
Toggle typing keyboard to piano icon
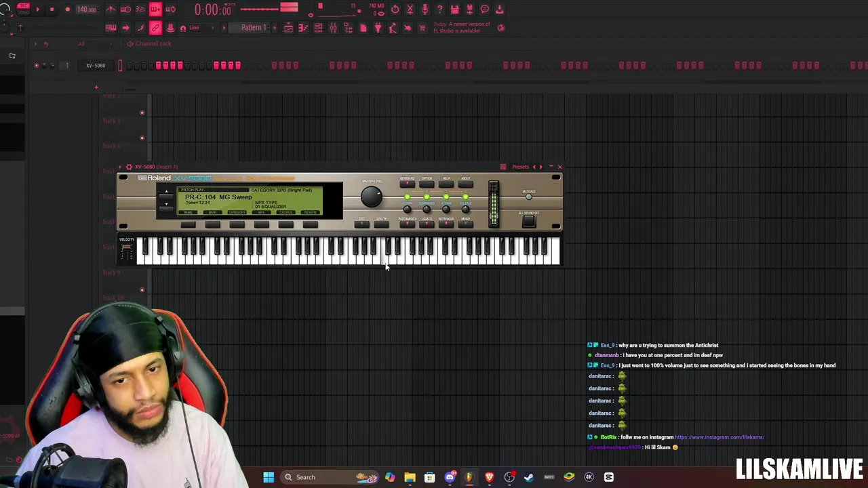111,28
